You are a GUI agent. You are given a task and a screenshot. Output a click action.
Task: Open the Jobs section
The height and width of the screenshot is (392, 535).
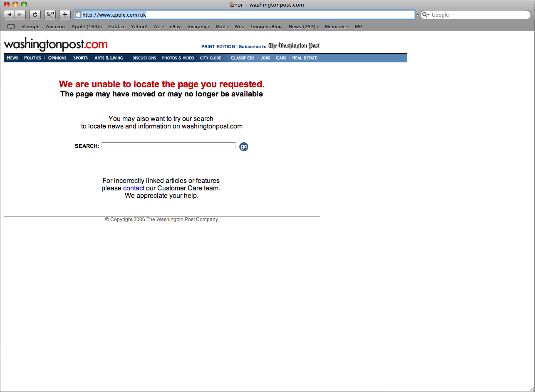pos(265,58)
